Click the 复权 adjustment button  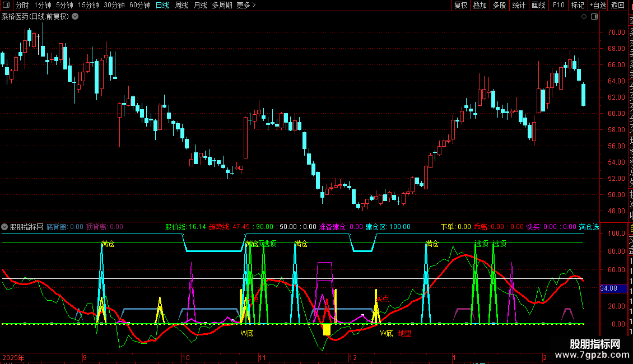click(460, 5)
